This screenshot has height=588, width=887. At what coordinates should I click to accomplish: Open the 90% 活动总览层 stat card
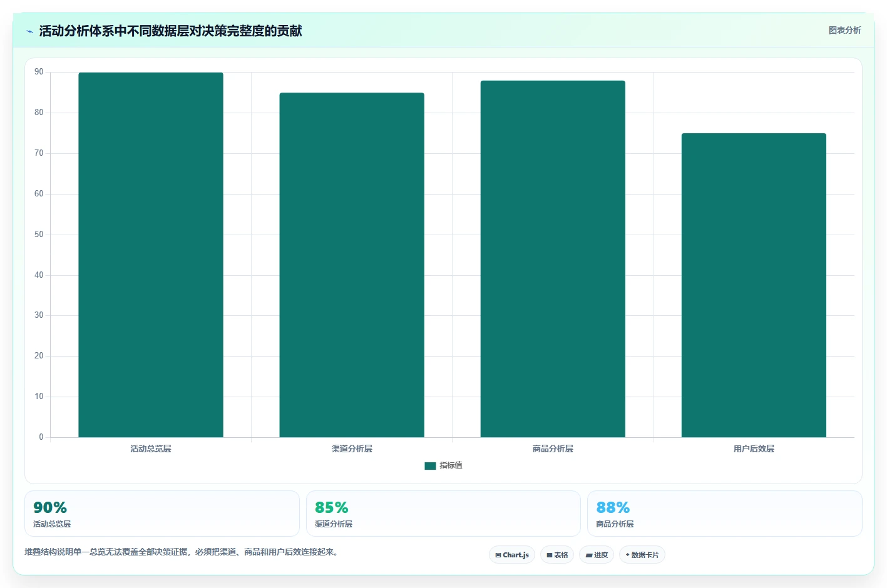(162, 514)
